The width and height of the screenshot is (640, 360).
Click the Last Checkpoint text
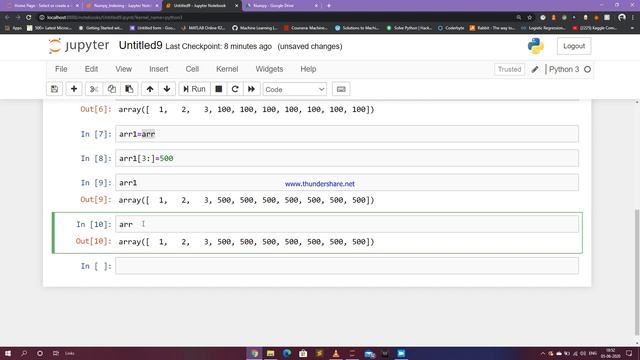218,47
